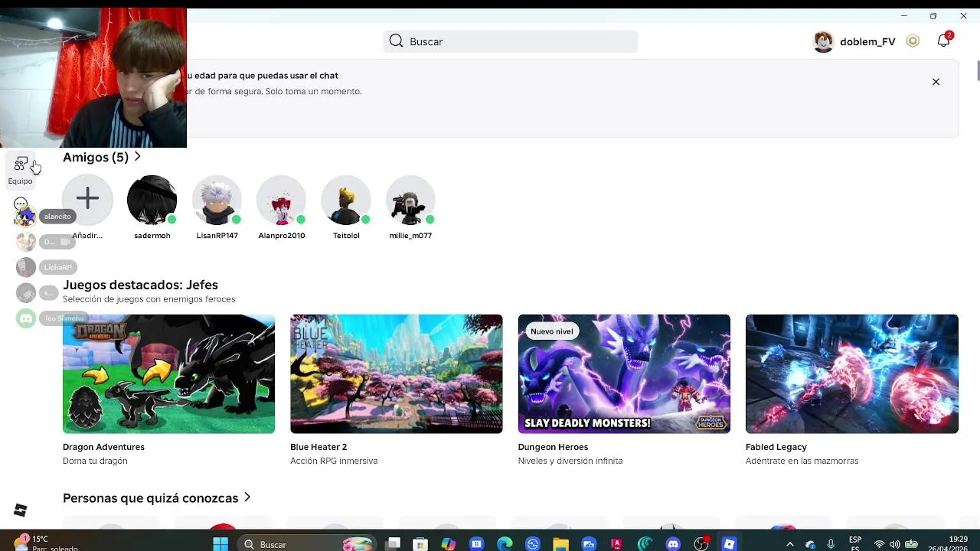Open Personas que quizá conozcas heading

tap(150, 498)
